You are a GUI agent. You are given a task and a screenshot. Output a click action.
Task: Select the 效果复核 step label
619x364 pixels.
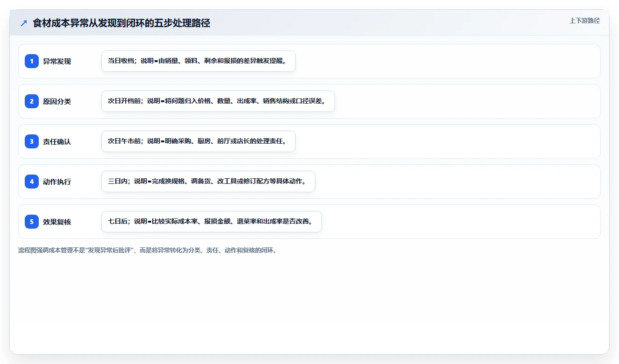pyautogui.click(x=57, y=222)
